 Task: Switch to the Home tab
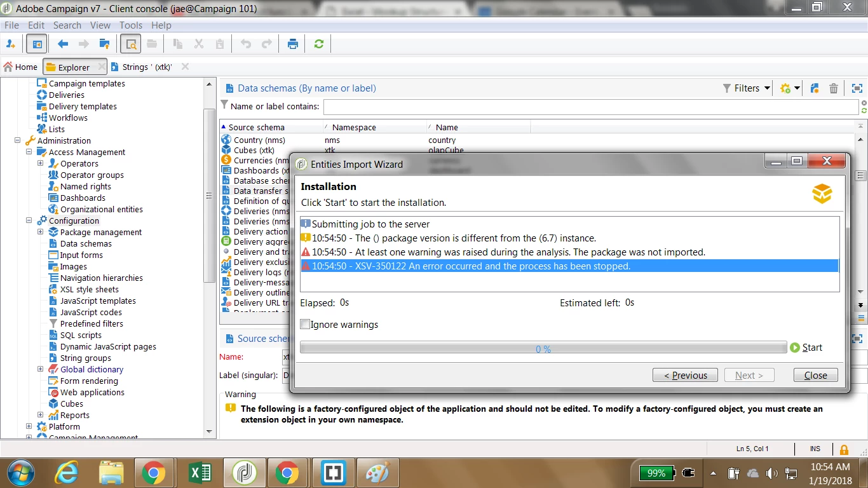click(x=21, y=67)
